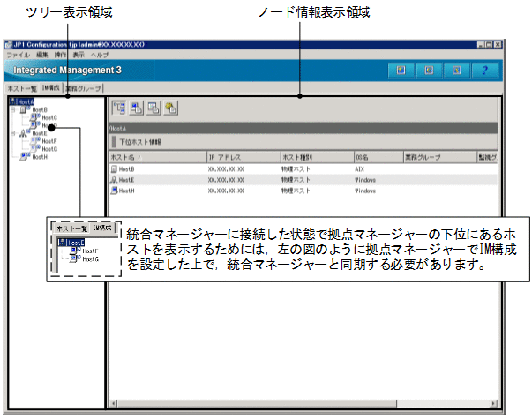The width and height of the screenshot is (532, 419).
Task: Open the ファイル menu
Action: pyautogui.click(x=19, y=55)
